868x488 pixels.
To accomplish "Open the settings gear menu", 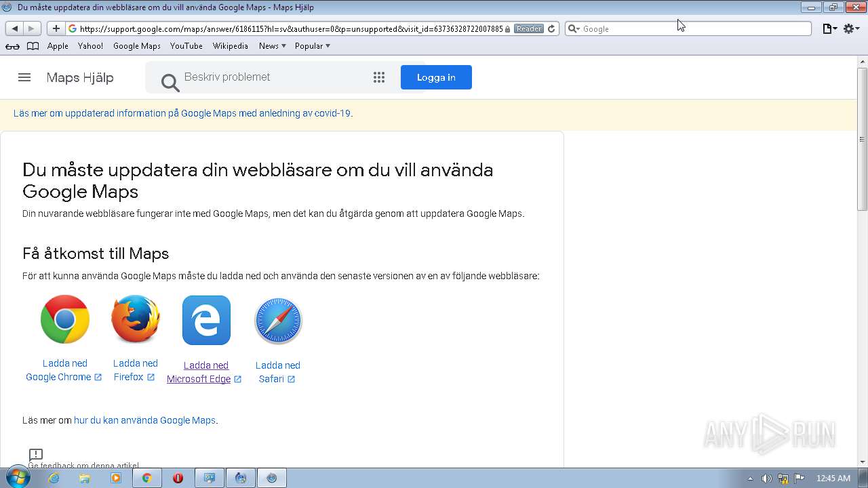I will click(x=851, y=28).
